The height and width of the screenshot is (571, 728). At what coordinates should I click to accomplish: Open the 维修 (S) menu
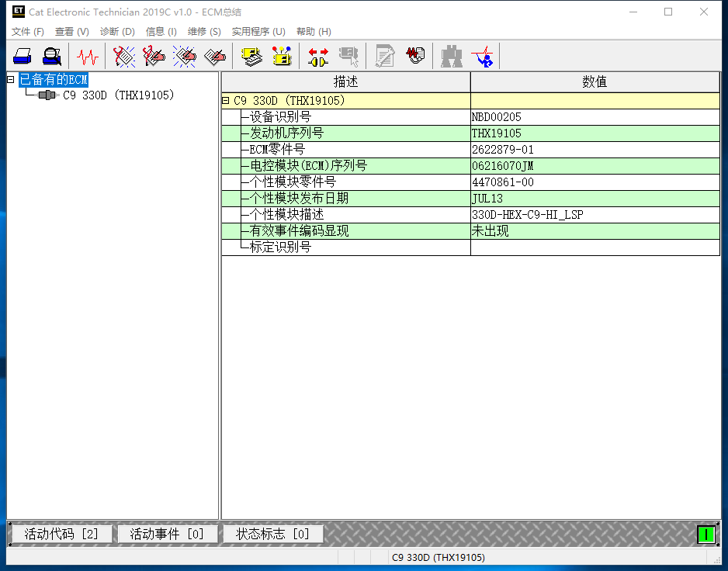(x=204, y=32)
